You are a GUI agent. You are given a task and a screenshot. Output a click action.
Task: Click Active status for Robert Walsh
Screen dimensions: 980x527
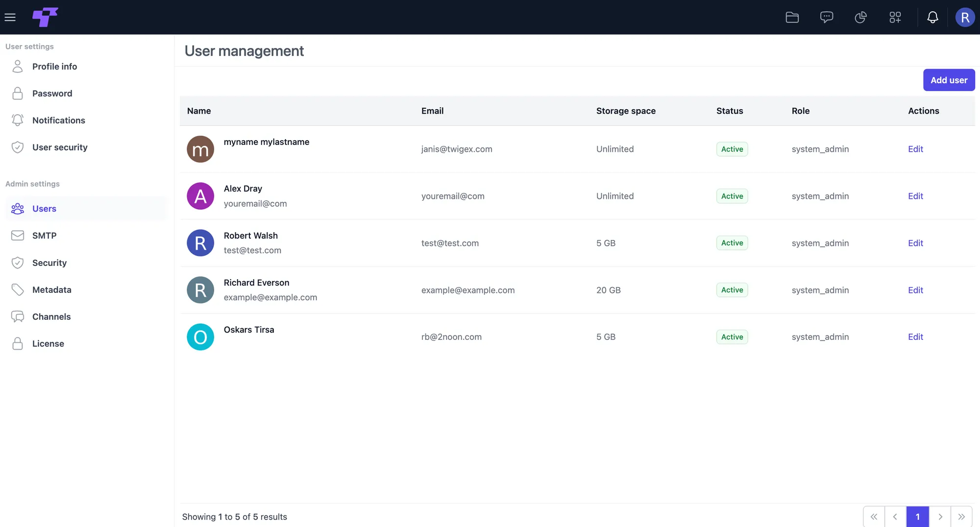point(732,243)
